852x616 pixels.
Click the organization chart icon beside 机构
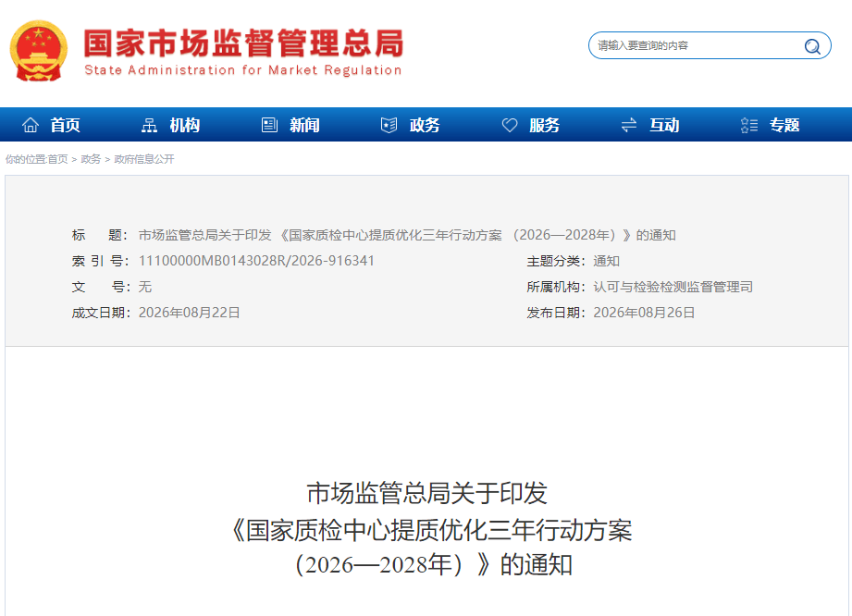150,125
